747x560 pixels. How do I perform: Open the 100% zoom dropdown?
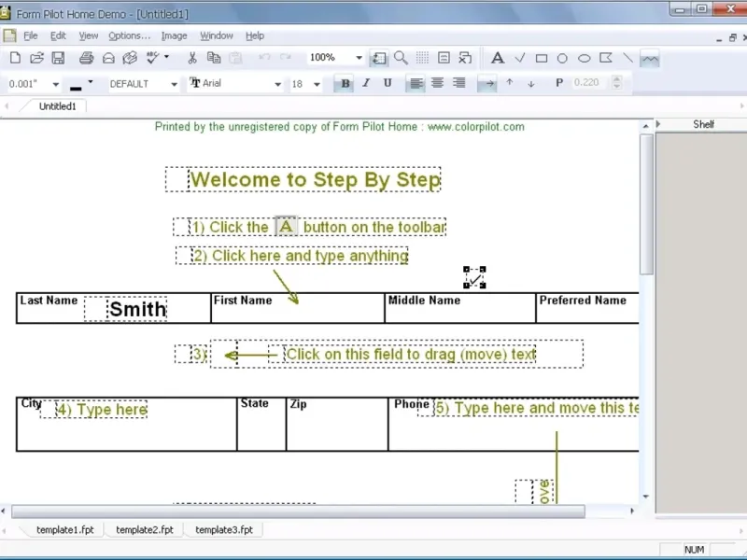[359, 58]
